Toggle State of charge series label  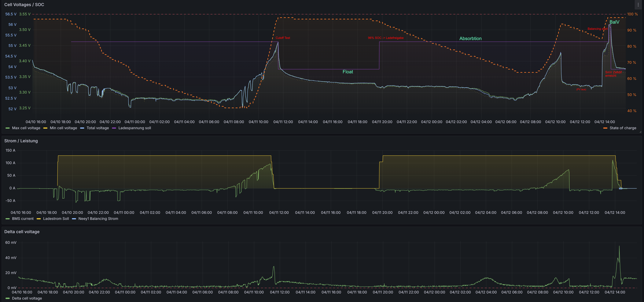coord(623,128)
